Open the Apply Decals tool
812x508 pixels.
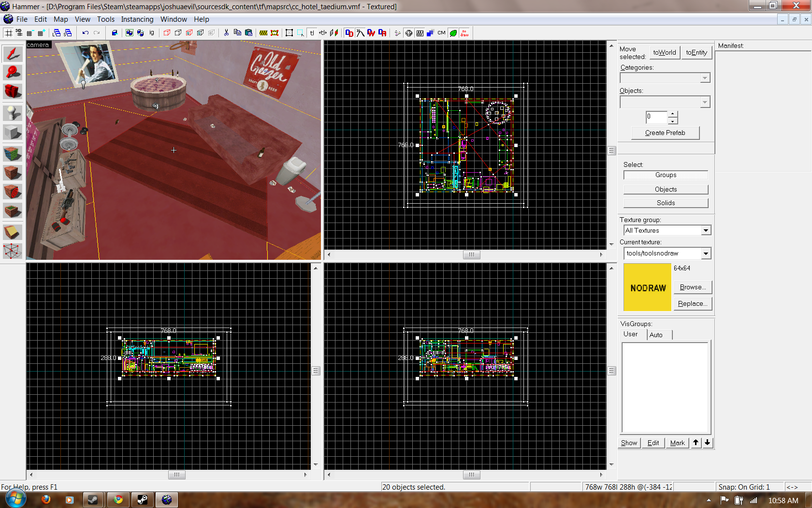(13, 192)
